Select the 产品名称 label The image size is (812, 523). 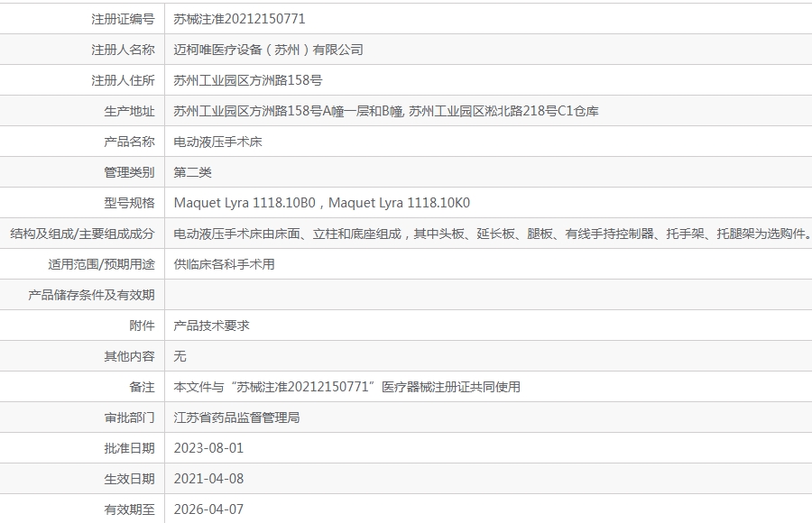(129, 142)
